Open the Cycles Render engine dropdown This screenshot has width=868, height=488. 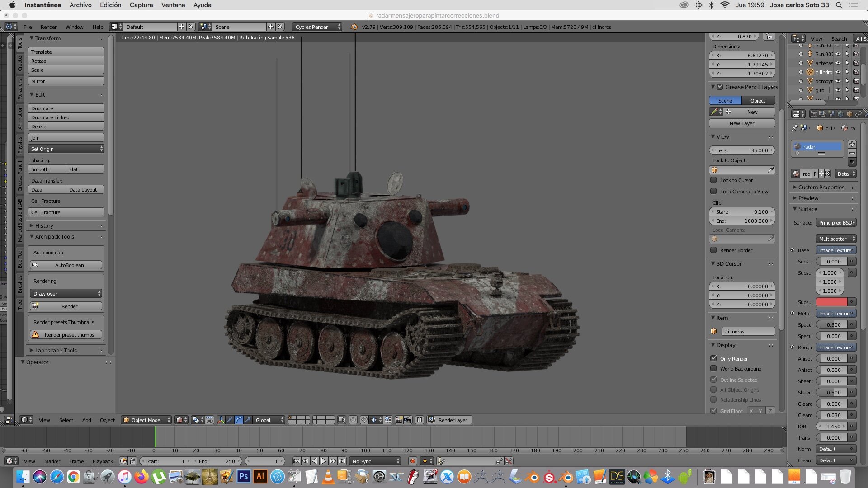(317, 27)
